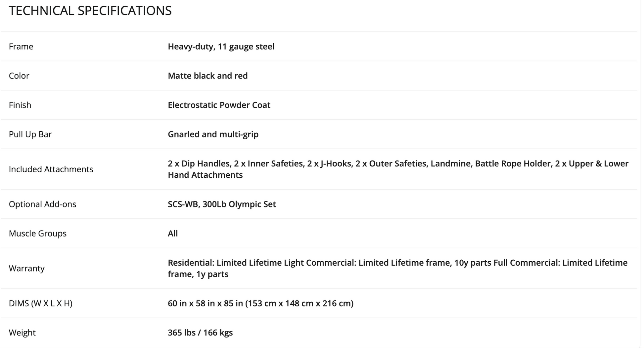Click the 'SCS-WB, 300Lb Olympic Set' value
This screenshot has height=348, width=644.
[x=221, y=204]
